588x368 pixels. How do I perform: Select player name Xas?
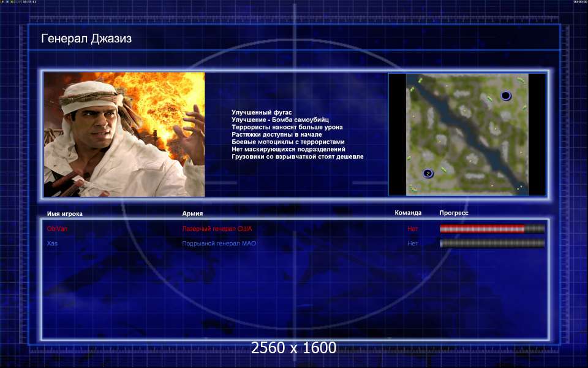pyautogui.click(x=52, y=243)
